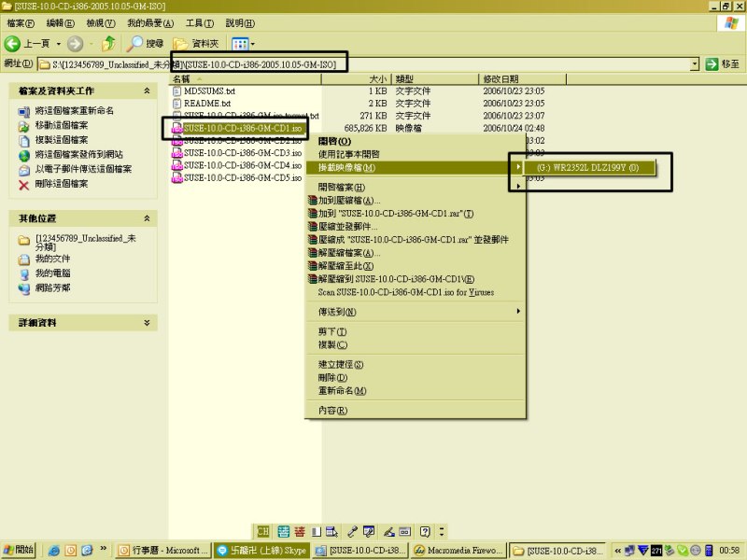The height and width of the screenshot is (560, 747).
Task: Click the language bar help question-mark icon
Action: coord(425,531)
